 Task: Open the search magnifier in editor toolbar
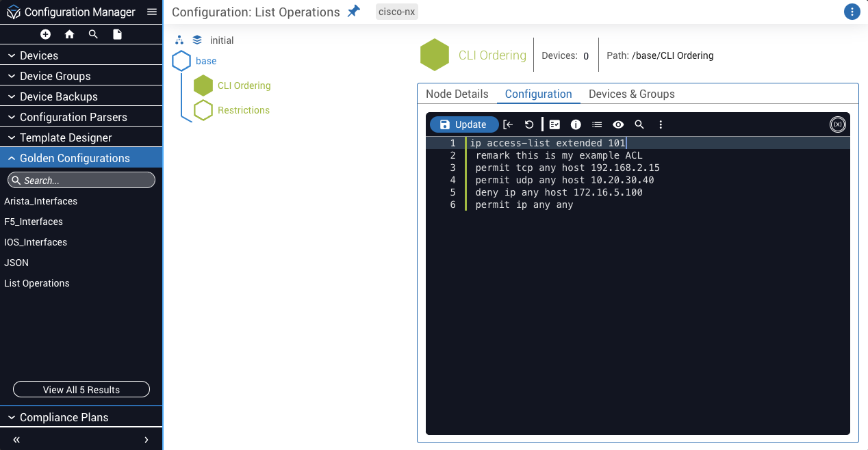point(639,124)
